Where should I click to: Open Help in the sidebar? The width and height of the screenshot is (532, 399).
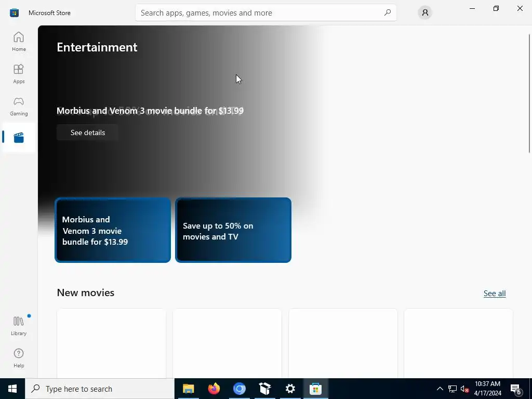[19, 358]
